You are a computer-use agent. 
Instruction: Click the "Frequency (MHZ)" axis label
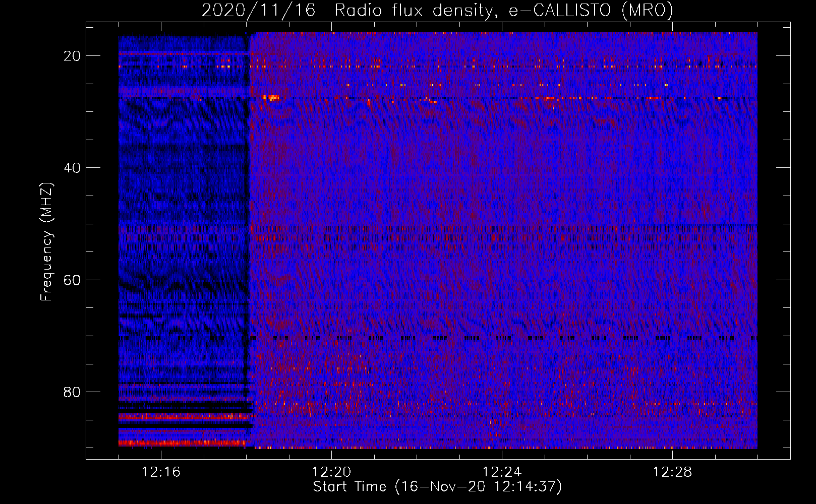point(46,242)
